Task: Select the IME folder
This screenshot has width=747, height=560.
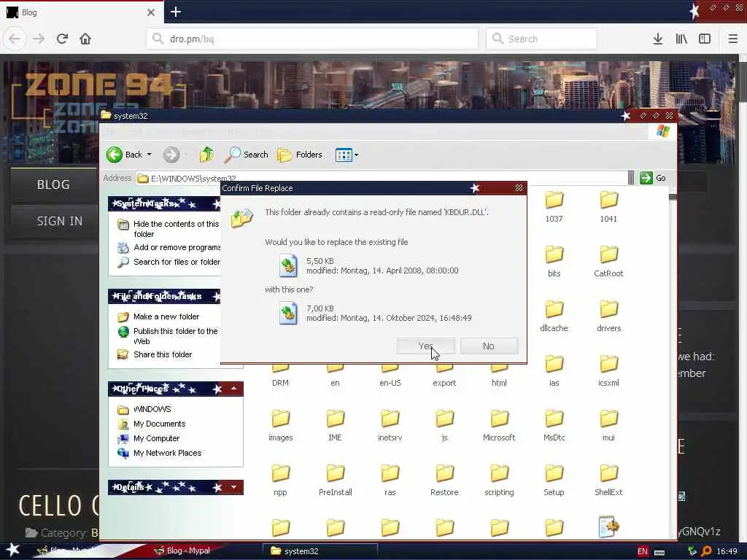Action: click(335, 426)
